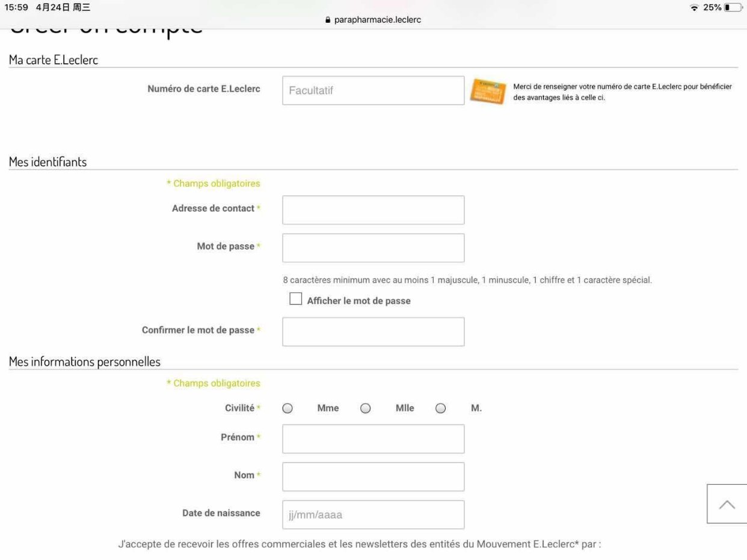The width and height of the screenshot is (747, 560).
Task: Click the Confirmer le mot de passe field
Action: [373, 332]
